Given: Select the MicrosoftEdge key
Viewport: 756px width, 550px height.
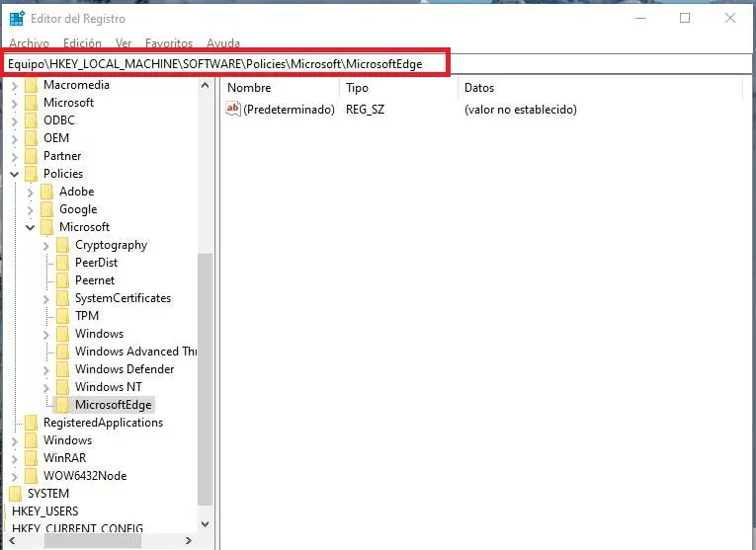Looking at the screenshot, I should coord(114,405).
